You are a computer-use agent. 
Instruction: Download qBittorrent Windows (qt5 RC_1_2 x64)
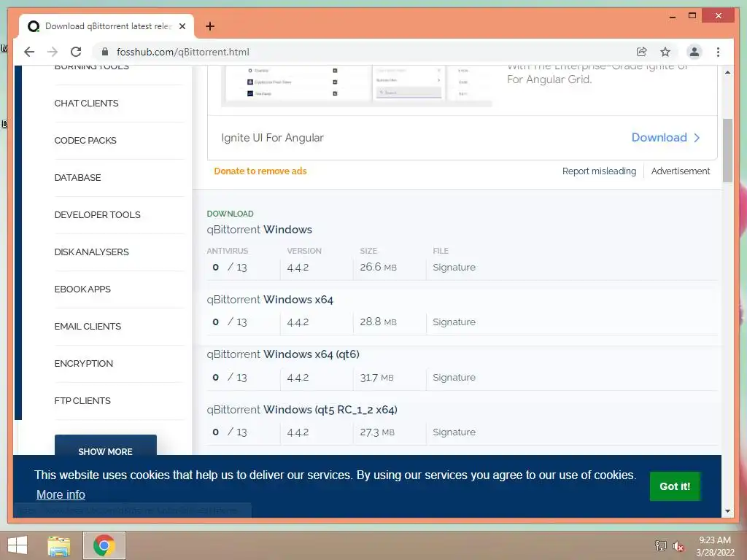click(x=302, y=410)
